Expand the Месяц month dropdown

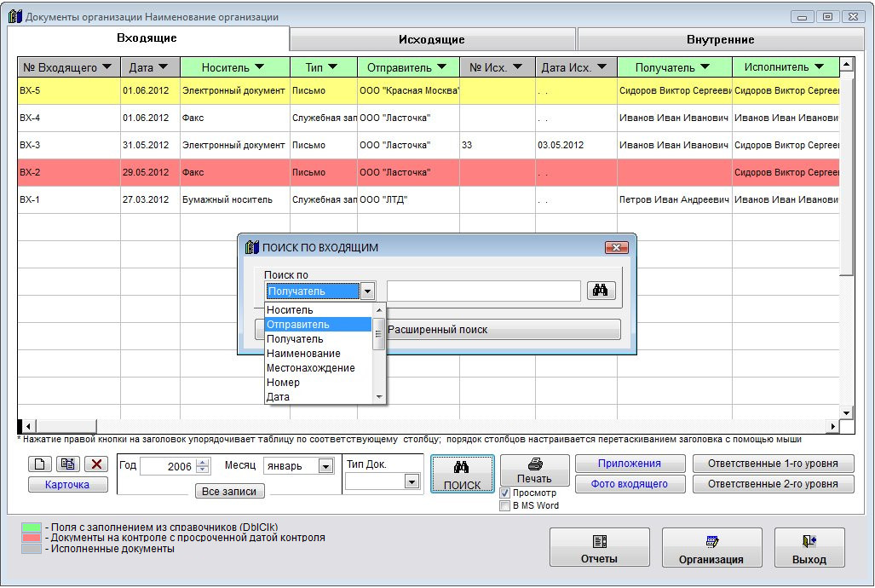(x=325, y=466)
